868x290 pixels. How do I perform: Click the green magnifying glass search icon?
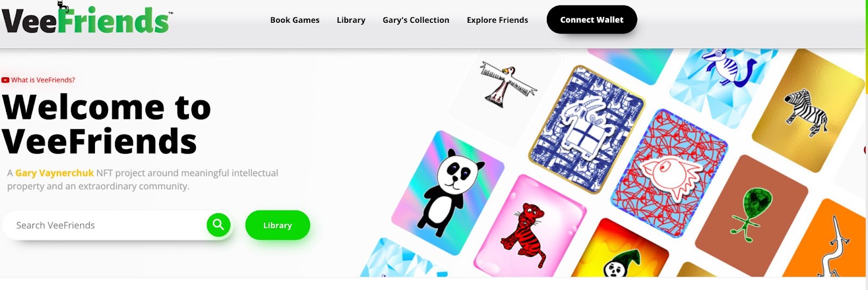[219, 224]
